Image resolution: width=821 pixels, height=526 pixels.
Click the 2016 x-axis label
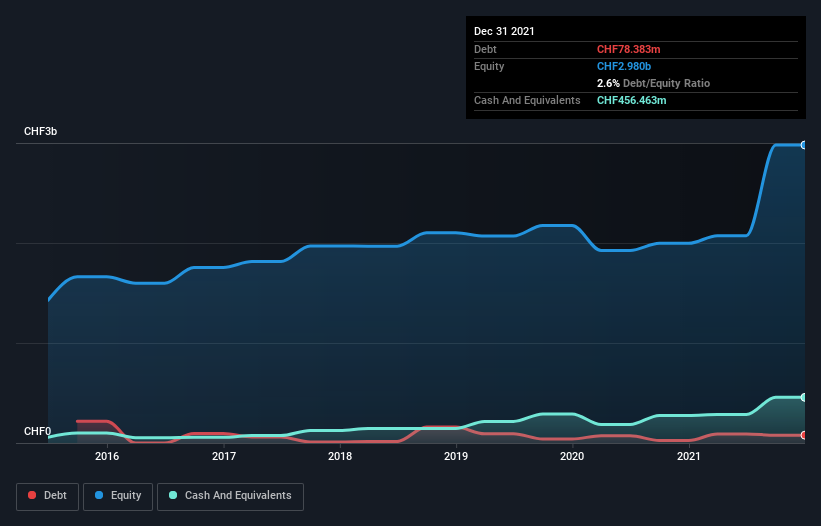point(107,456)
